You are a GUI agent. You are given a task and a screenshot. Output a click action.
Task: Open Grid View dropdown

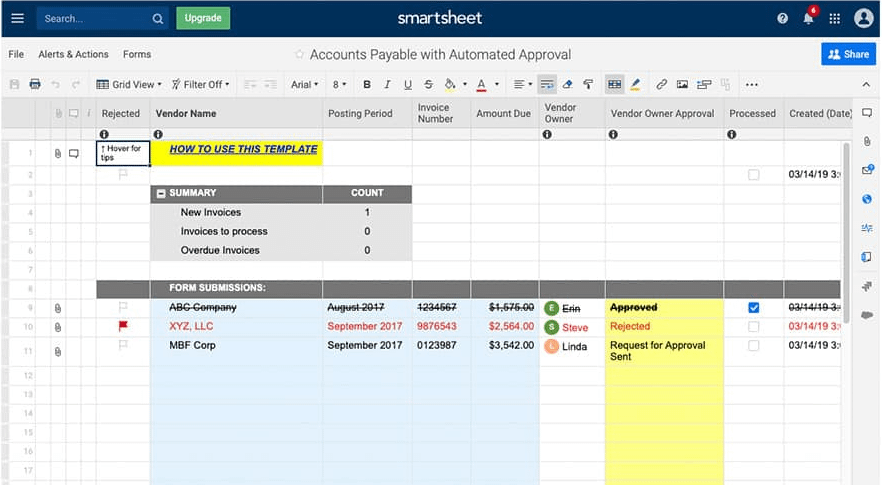click(x=129, y=84)
